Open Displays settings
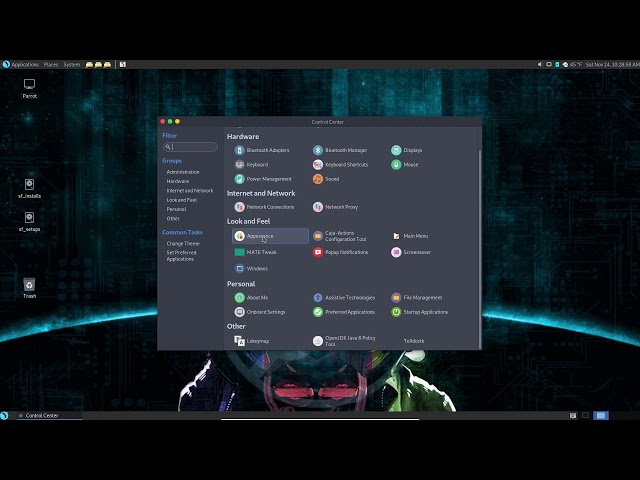640x480 pixels. (x=407, y=150)
